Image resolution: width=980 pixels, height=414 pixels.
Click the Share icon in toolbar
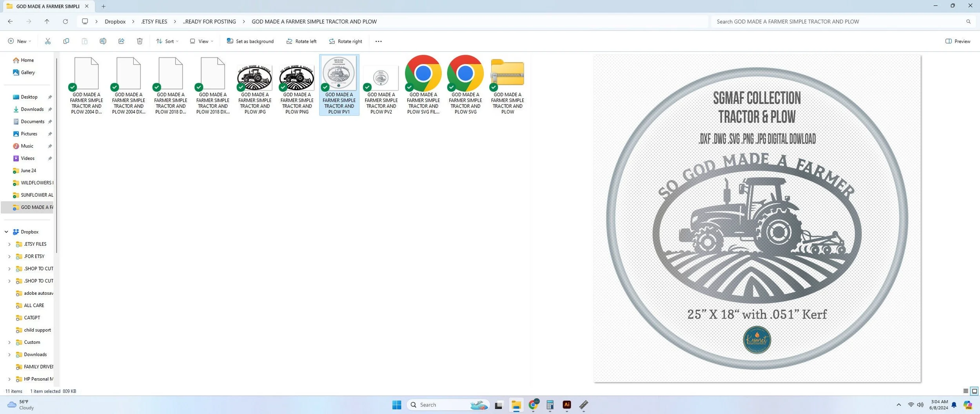point(121,41)
